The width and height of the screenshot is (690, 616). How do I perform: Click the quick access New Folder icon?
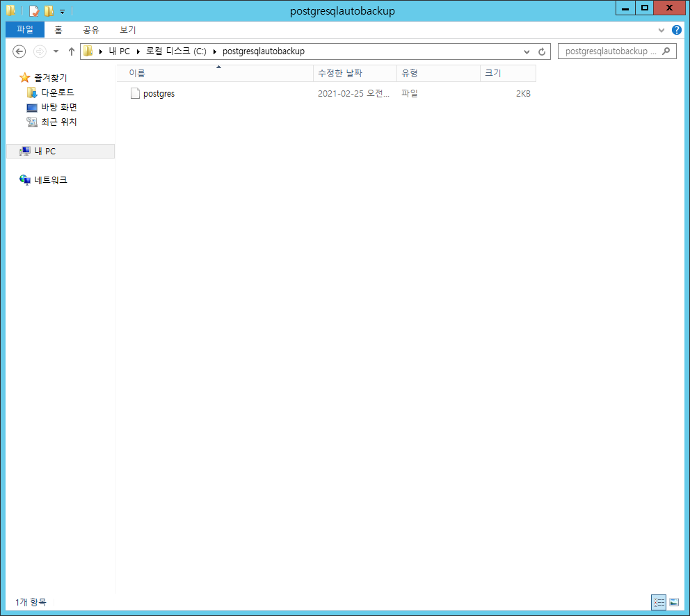point(49,10)
